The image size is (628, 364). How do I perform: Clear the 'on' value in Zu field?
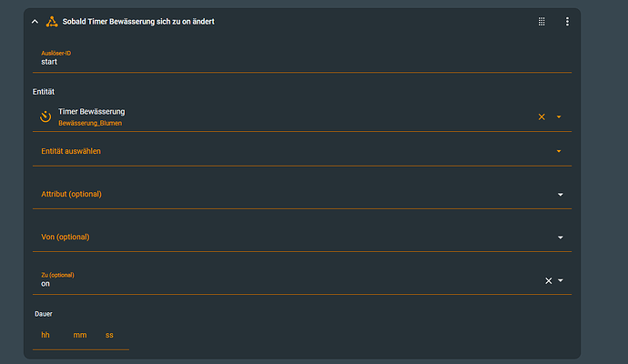click(548, 280)
